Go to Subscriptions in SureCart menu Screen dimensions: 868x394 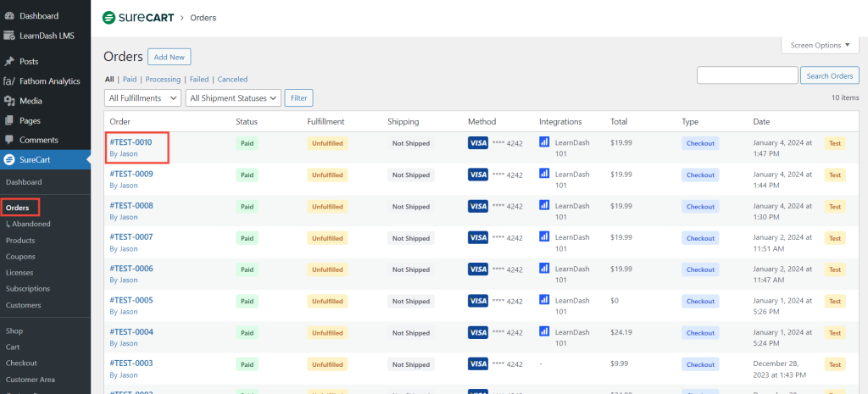[x=26, y=289]
